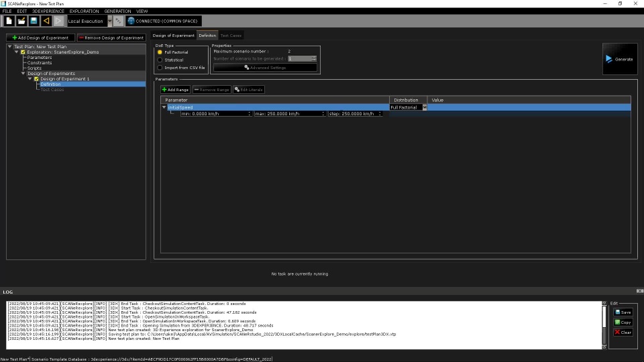
Task: Open the FILE menu
Action: pyautogui.click(x=7, y=11)
